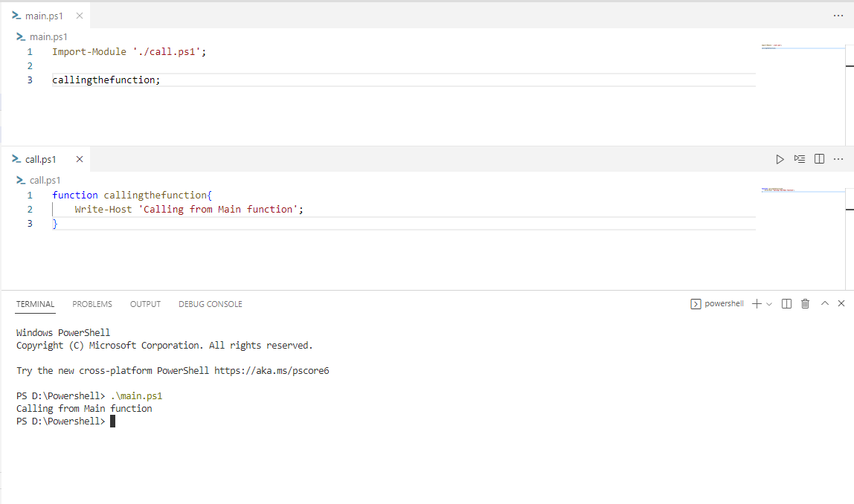Switch to the DEBUG CONSOLE panel tab

click(x=211, y=304)
